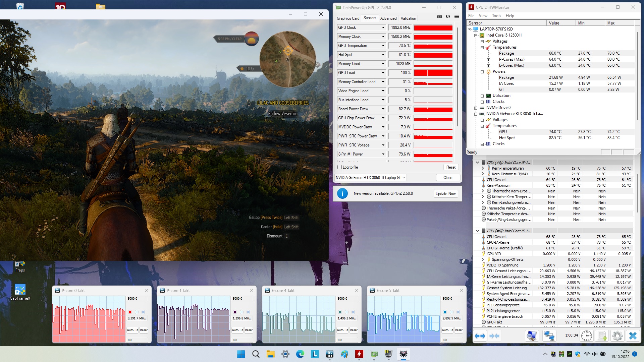The image size is (644, 362).
Task: Switch to the Advanced tab in GPU-Z
Action: click(x=388, y=18)
